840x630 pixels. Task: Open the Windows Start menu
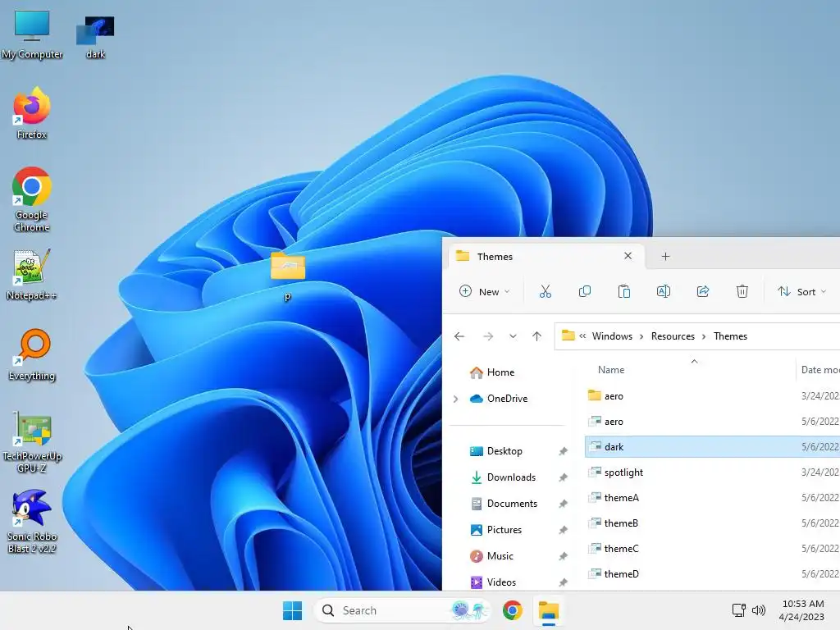click(x=293, y=610)
